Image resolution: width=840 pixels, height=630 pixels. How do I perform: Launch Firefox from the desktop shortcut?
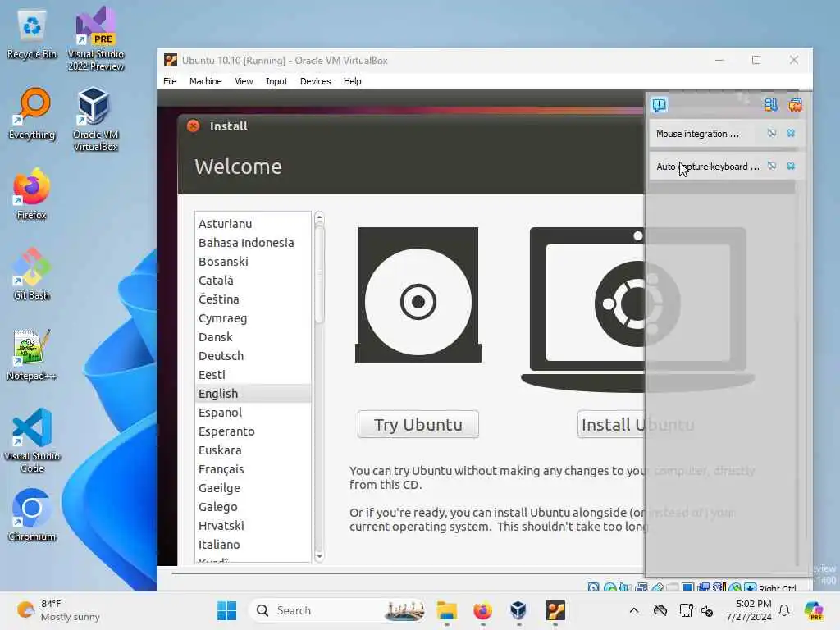(x=32, y=194)
